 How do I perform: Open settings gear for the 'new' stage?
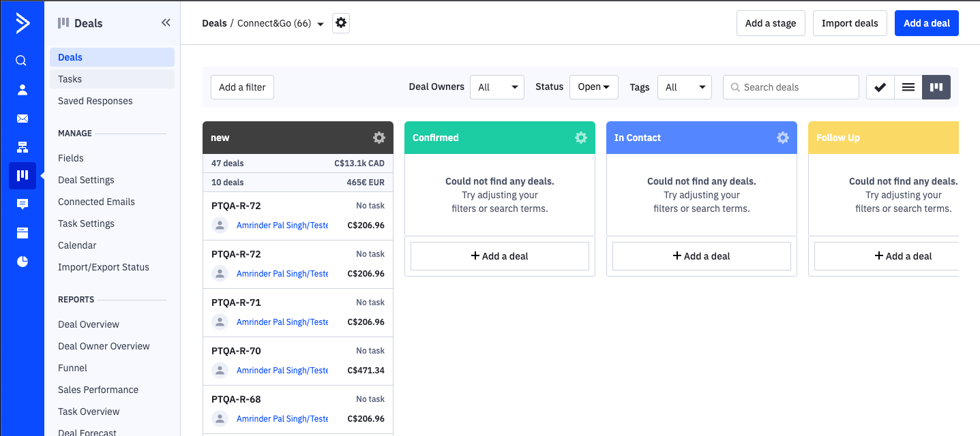point(379,138)
